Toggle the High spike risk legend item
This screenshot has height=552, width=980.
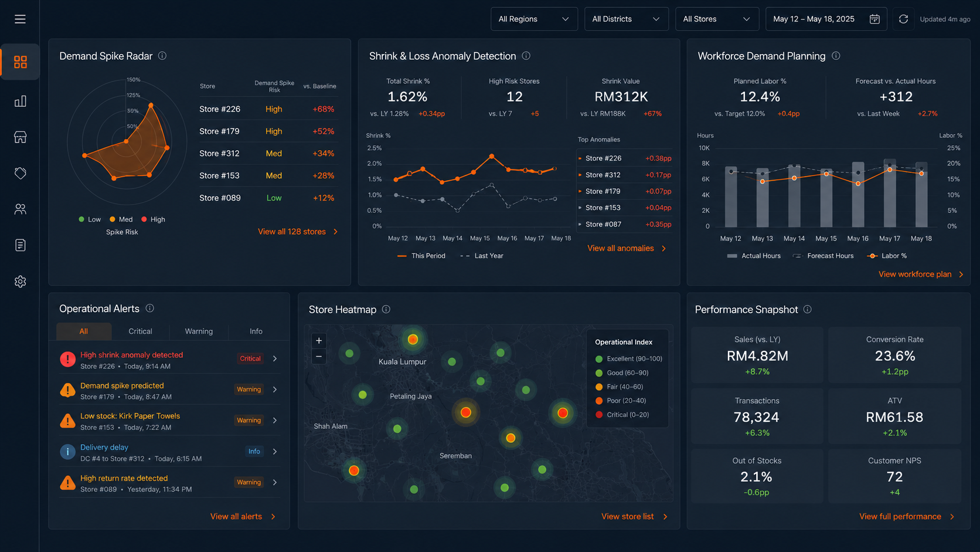tap(154, 219)
